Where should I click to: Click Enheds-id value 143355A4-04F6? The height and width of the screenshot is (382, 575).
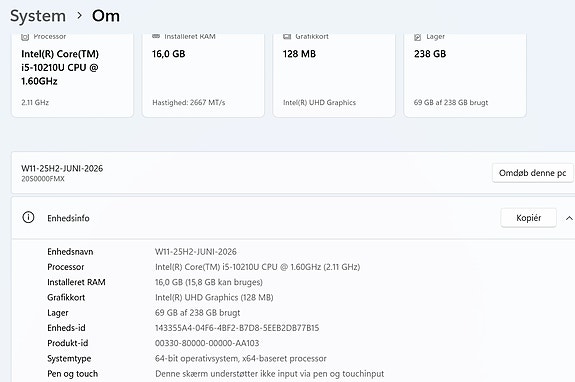click(x=237, y=328)
